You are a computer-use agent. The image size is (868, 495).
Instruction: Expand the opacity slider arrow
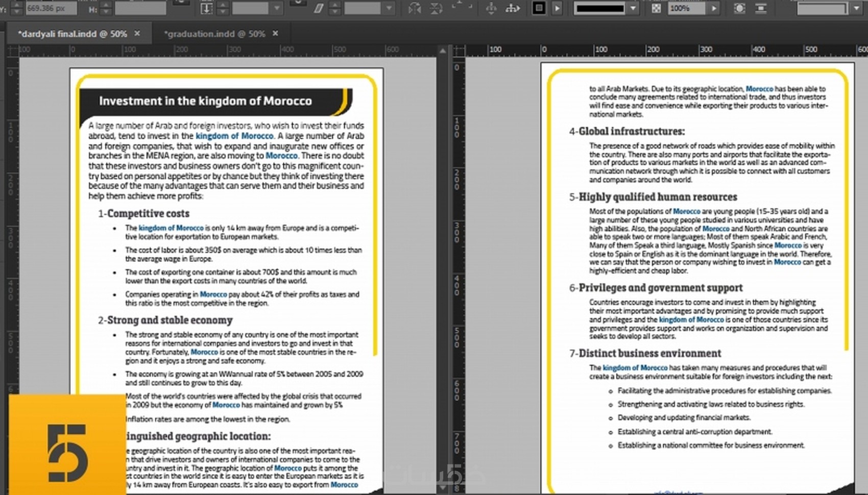point(714,8)
